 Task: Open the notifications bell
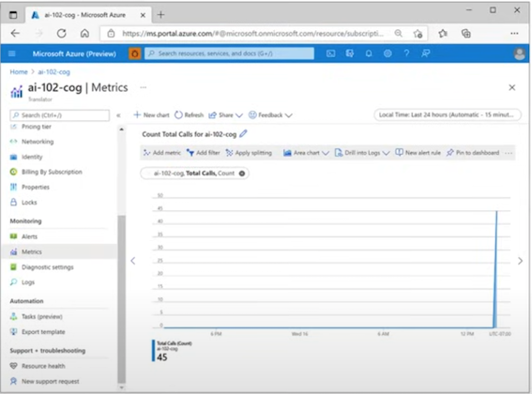point(369,53)
